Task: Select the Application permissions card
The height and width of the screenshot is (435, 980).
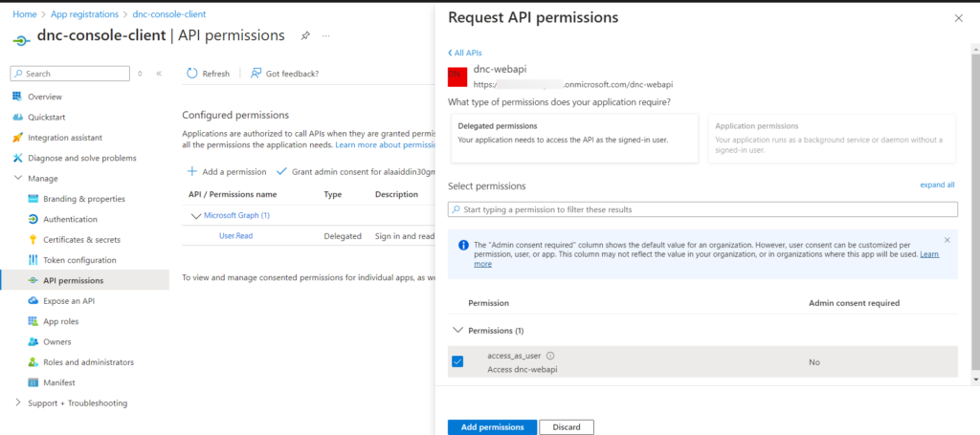Action: pos(832,138)
